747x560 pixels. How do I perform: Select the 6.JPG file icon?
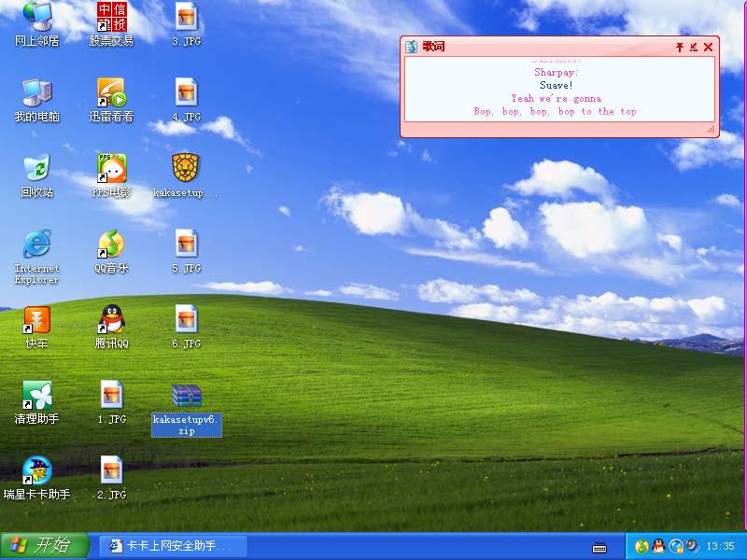[x=186, y=319]
